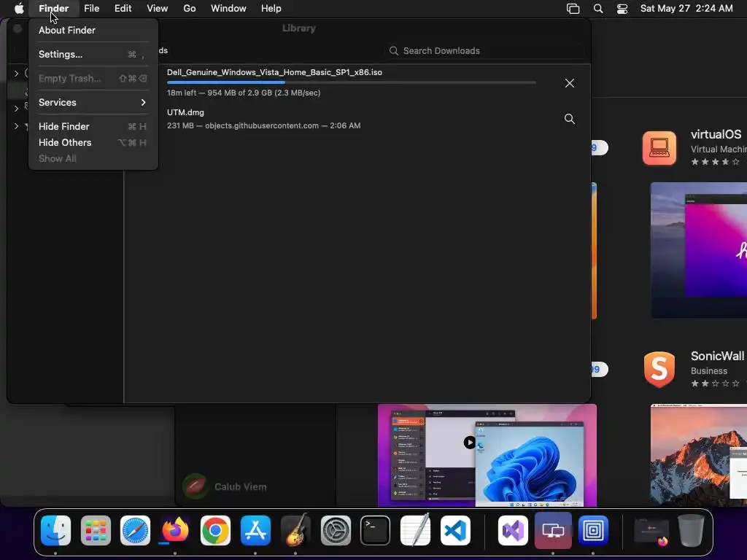747x560 pixels.
Task: Open Spotlight search in menu bar
Action: click(598, 9)
